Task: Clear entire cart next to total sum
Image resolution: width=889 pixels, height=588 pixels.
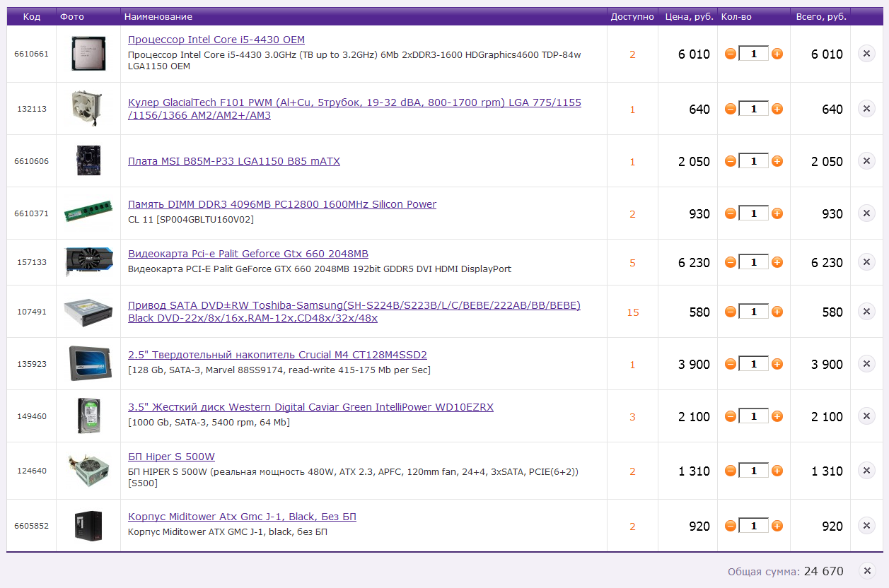Action: pos(866,571)
